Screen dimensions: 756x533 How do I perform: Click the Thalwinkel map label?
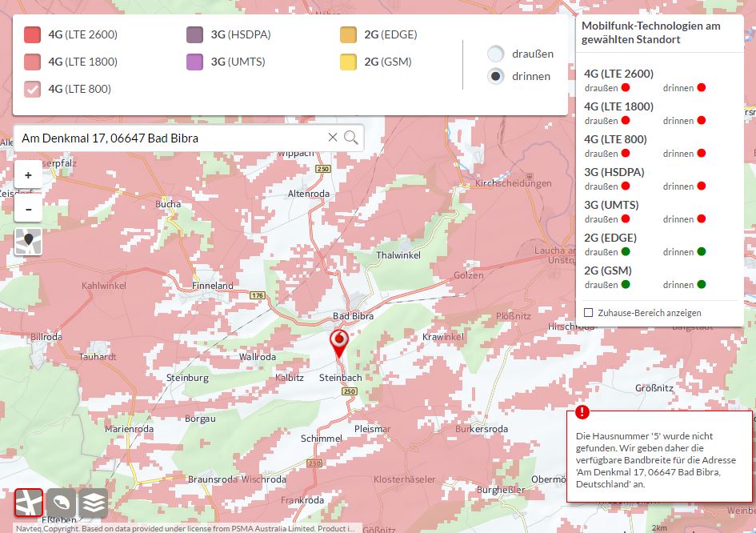point(398,255)
